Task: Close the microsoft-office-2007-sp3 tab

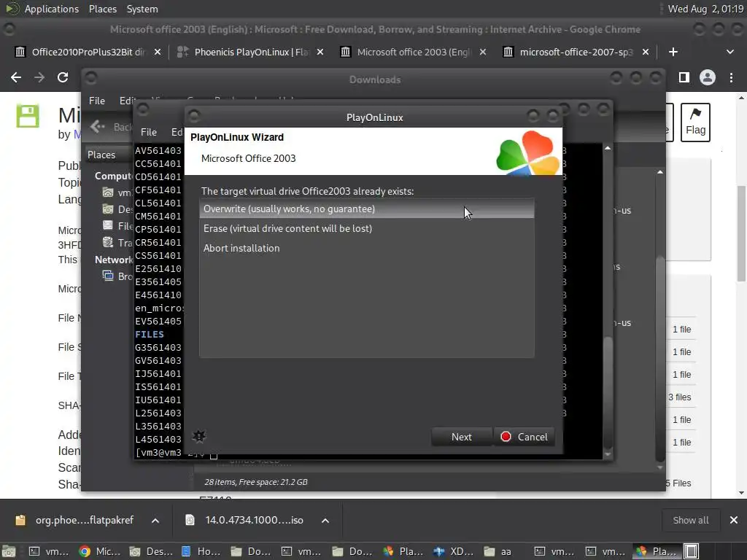Action: click(646, 52)
